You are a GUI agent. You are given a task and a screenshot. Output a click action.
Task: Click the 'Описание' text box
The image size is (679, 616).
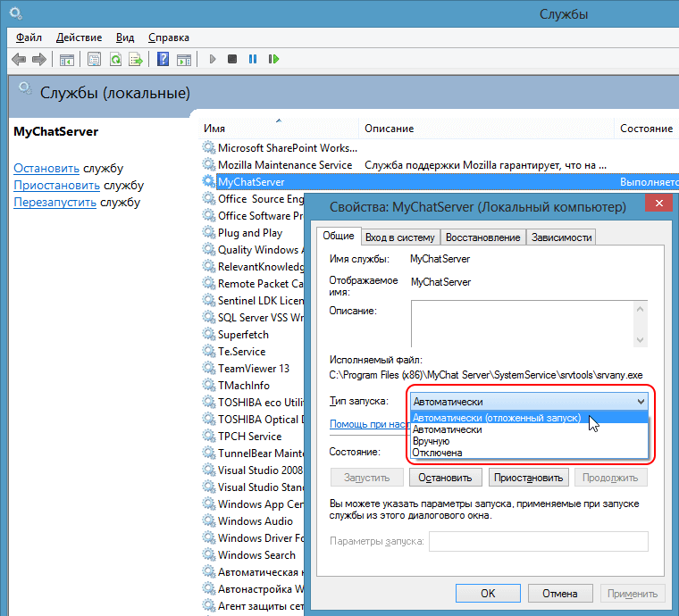click(522, 323)
